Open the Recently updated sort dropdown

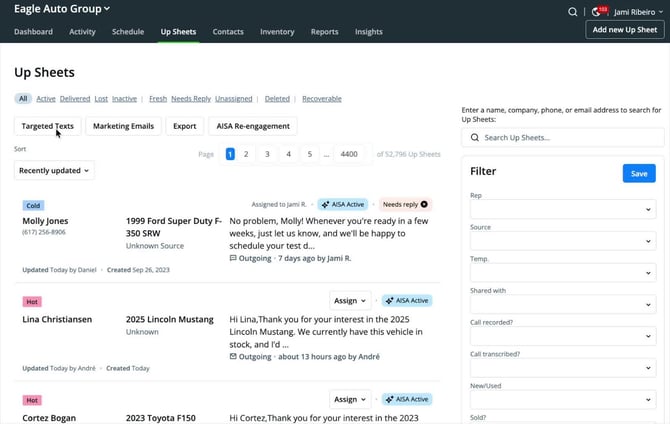(54, 171)
